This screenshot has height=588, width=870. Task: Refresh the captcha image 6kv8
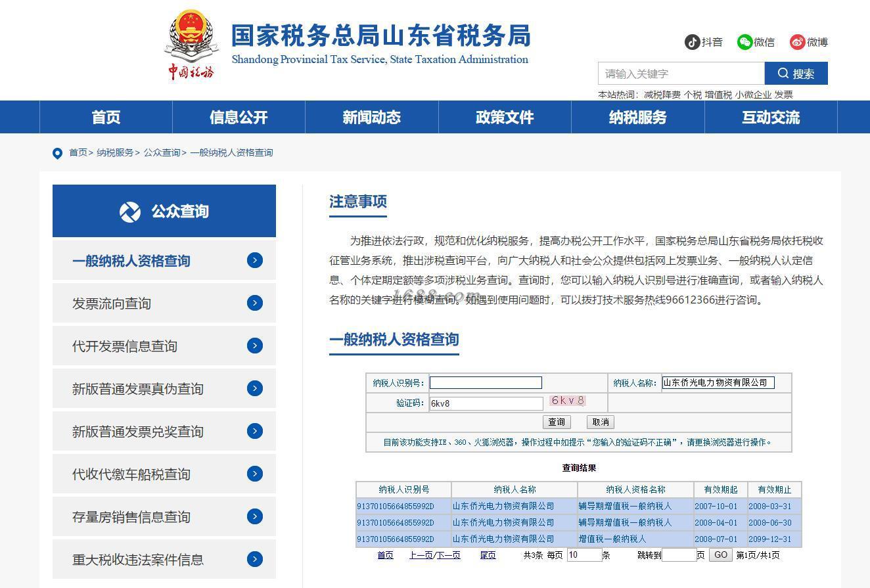[x=568, y=400]
